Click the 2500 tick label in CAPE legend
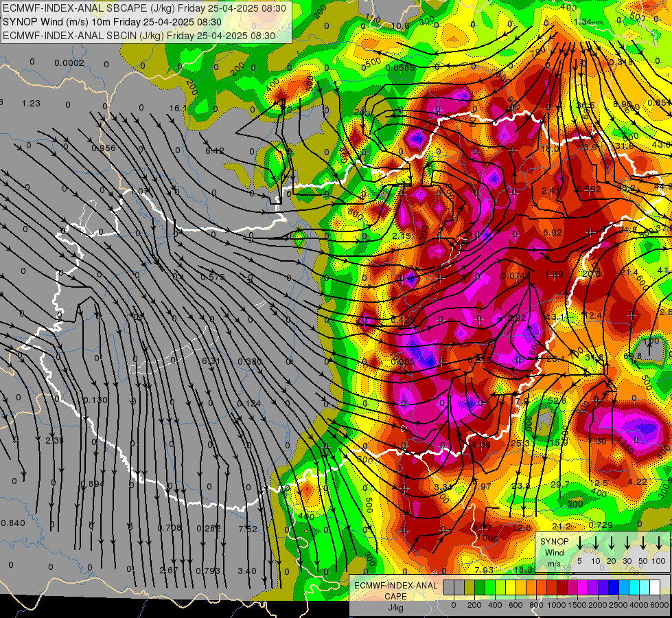Viewport: 672px width, 618px height. 618,605
